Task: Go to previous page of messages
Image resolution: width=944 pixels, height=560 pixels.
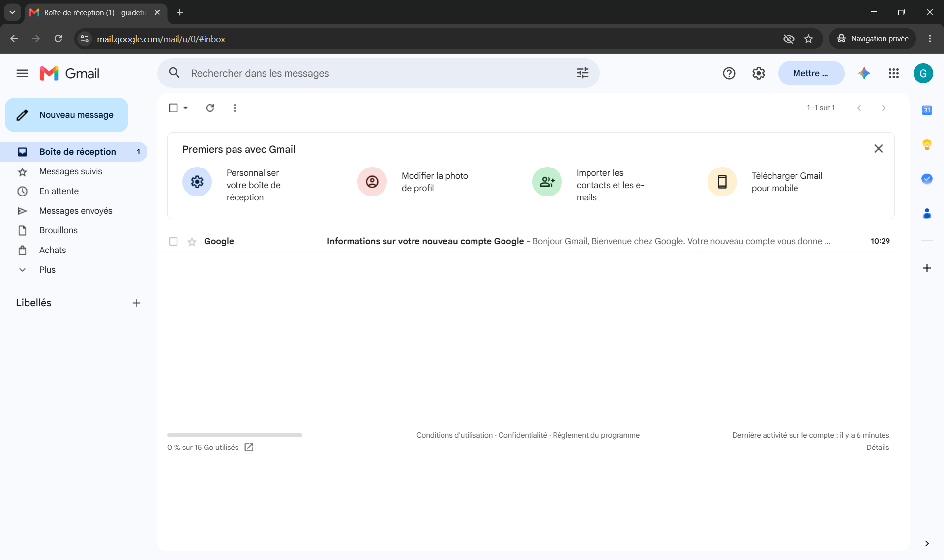Action: click(x=859, y=108)
